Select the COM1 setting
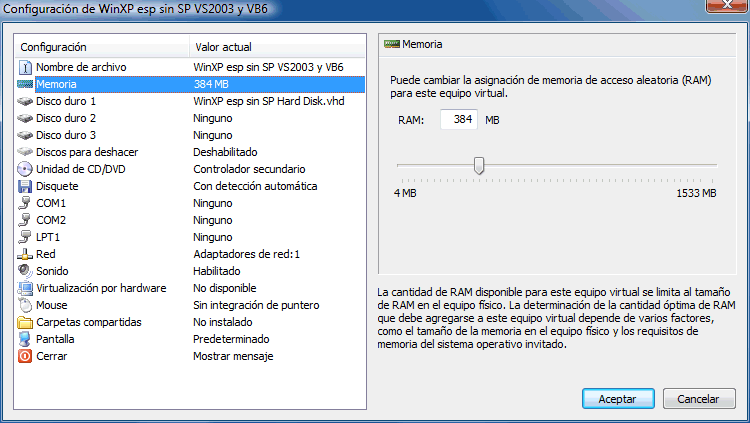 190,203
